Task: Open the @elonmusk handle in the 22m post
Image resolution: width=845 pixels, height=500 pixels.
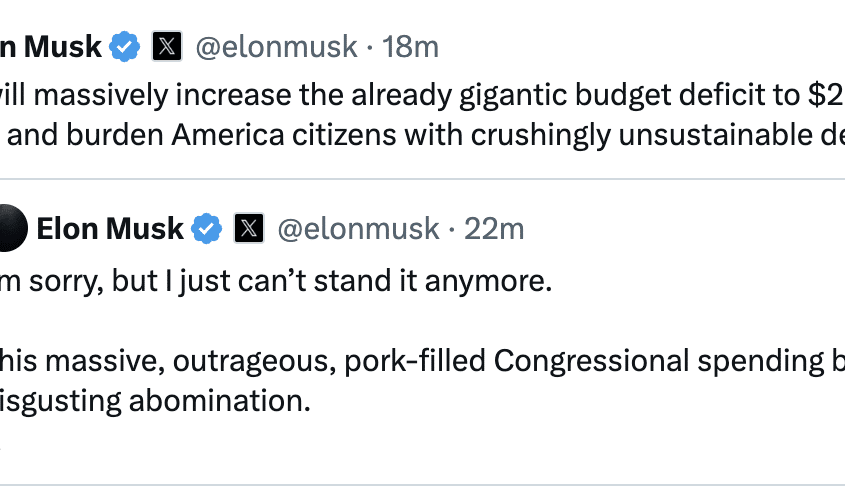Action: (x=358, y=229)
